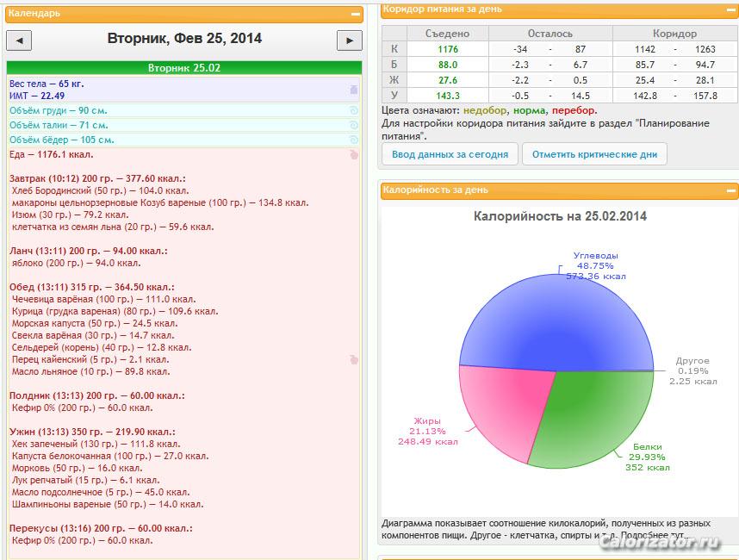This screenshot has width=739, height=560.
Task: Click measurement icon beside hip volume row
Action: tap(353, 140)
